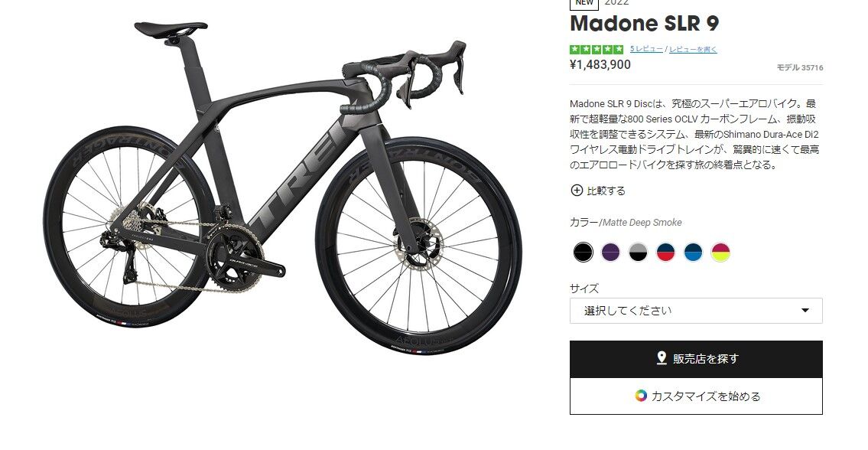Click the size dropdown arrow
Screen dimensions: 868x450
[805, 311]
